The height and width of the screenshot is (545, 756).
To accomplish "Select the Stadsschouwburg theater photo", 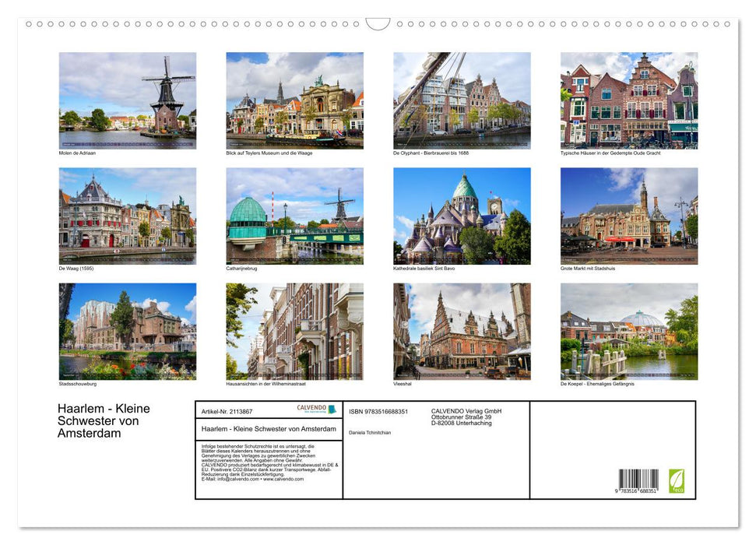I will [127, 332].
